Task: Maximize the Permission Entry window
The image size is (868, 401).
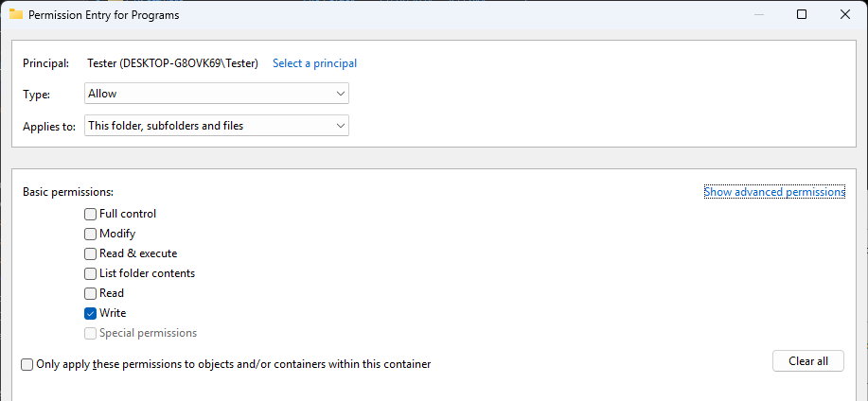Action: pyautogui.click(x=801, y=15)
